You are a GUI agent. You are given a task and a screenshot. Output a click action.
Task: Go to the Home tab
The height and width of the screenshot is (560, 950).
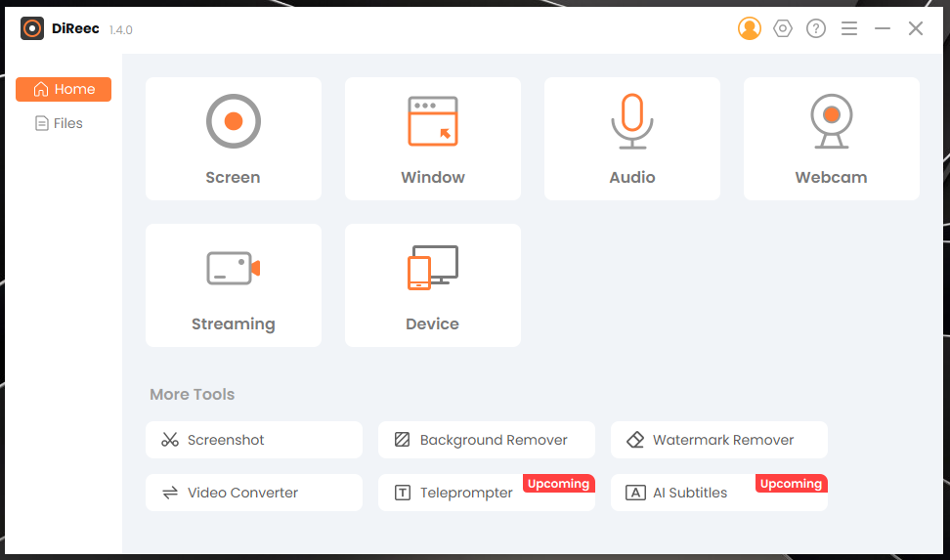tap(64, 89)
